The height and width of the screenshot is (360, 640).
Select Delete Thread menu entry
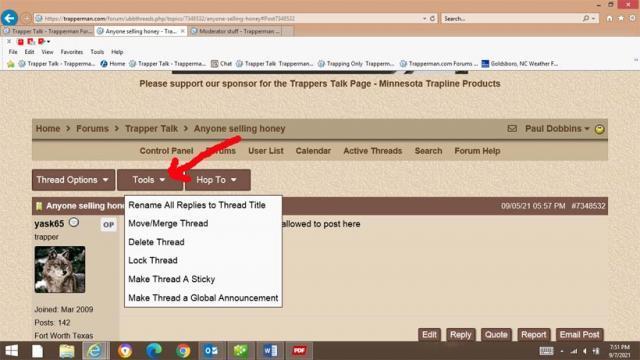click(x=156, y=242)
